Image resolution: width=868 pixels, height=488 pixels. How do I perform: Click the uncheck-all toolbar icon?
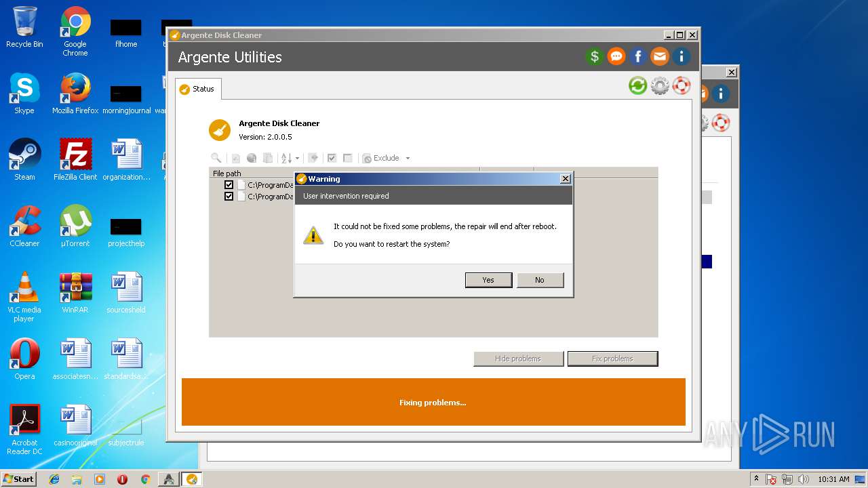click(x=348, y=158)
